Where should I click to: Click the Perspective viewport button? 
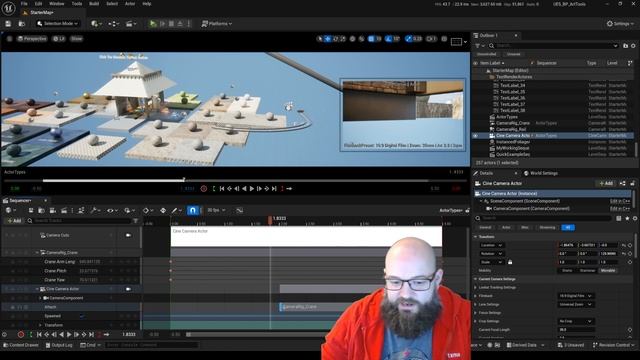32,39
